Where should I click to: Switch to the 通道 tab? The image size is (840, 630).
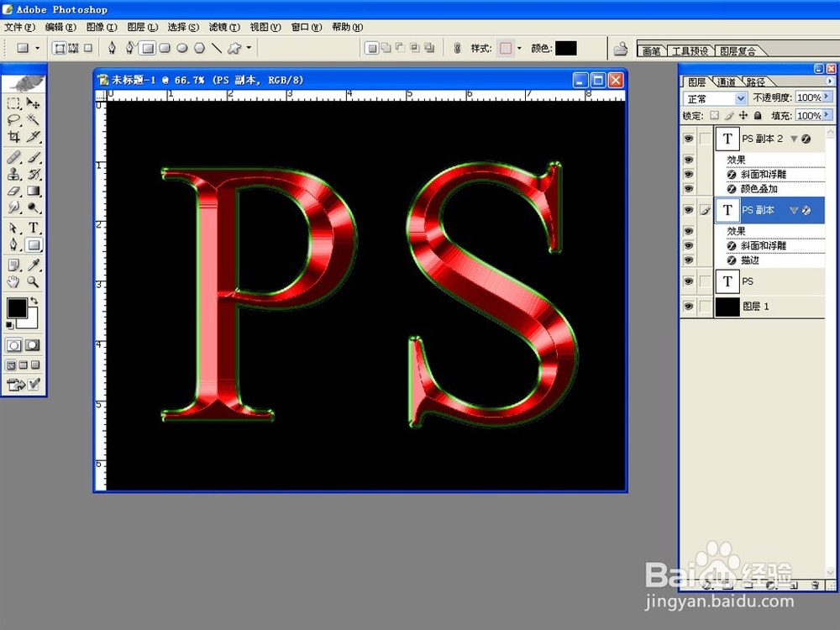(x=726, y=81)
